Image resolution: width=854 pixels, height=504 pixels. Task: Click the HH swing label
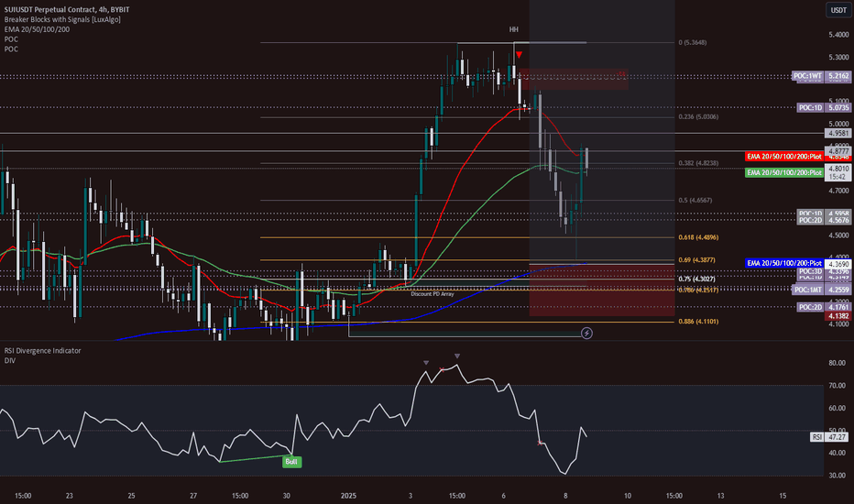[514, 29]
